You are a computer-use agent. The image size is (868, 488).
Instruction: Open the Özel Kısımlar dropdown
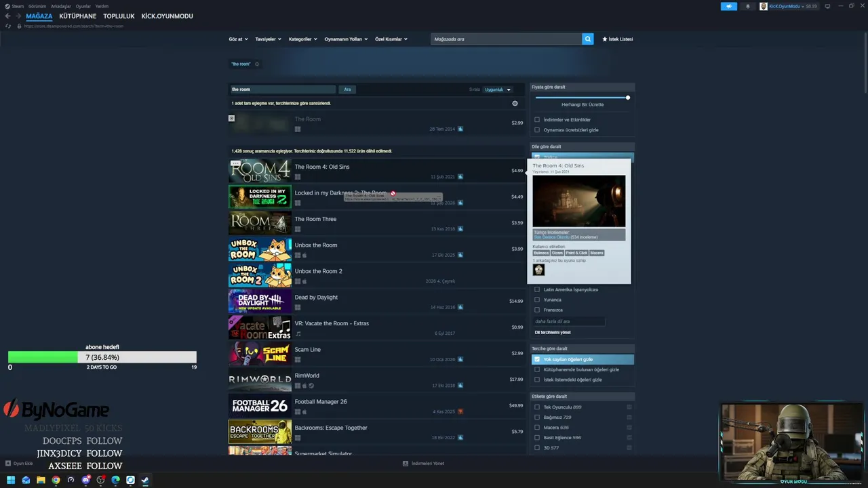click(391, 39)
